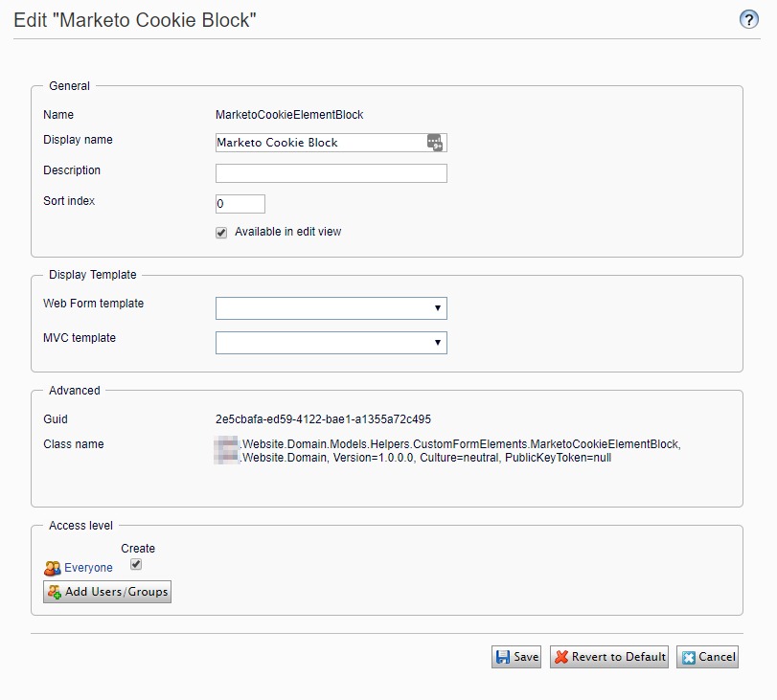Focus the Display name text field
Viewport: 777px width, 700px height.
pyautogui.click(x=319, y=143)
